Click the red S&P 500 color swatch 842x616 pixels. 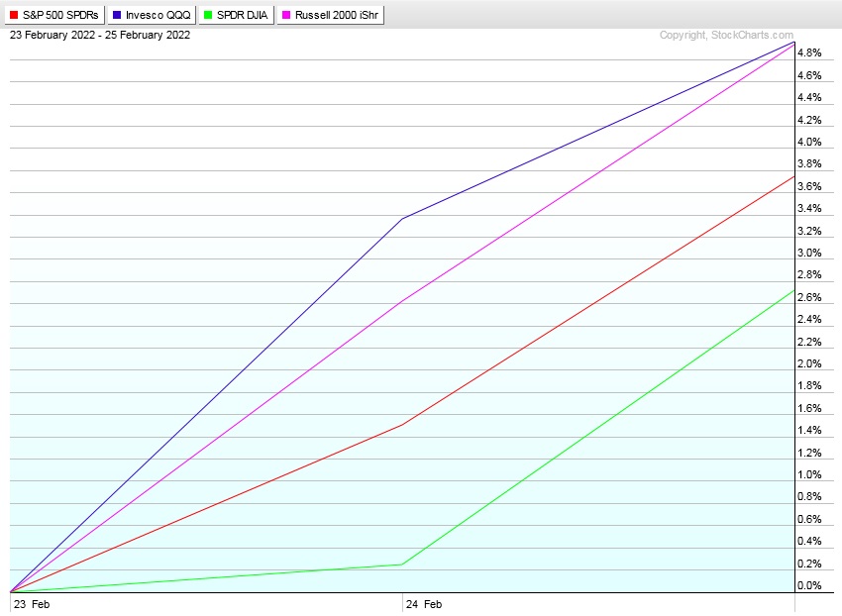tap(14, 15)
